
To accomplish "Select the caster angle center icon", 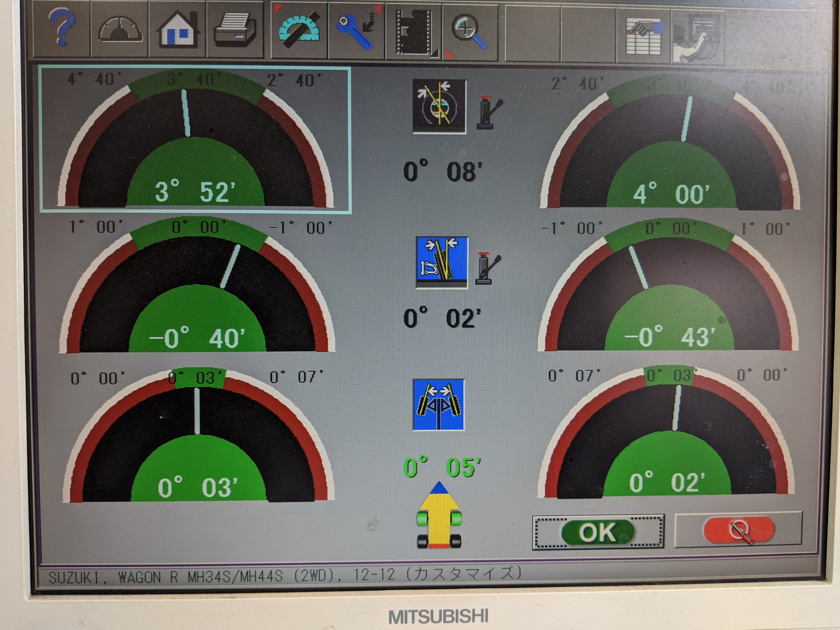I will click(x=439, y=106).
